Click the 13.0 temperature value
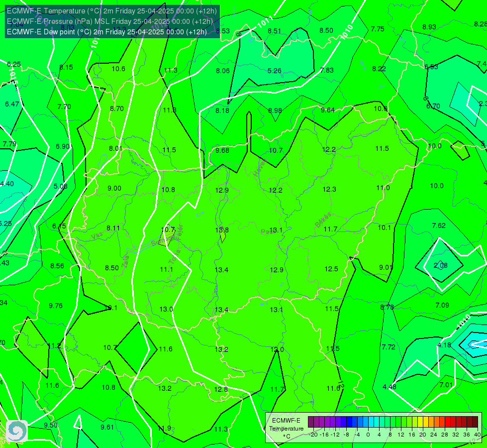 coord(166,309)
